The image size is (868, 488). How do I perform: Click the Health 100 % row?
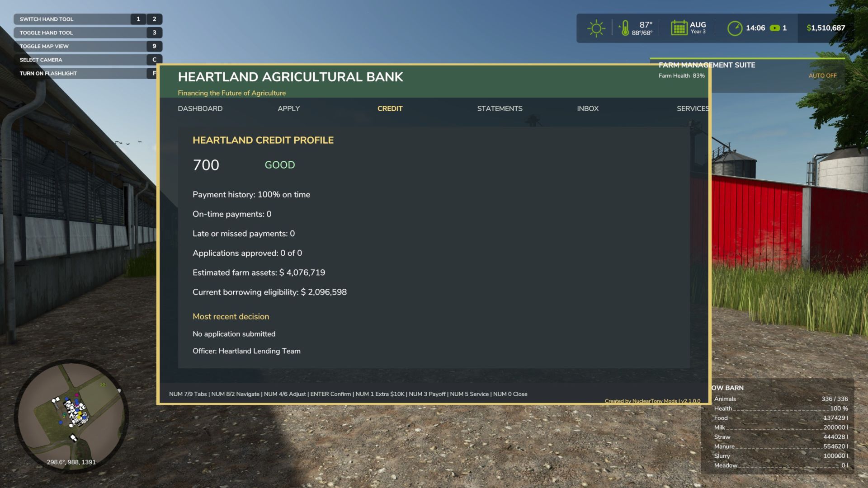click(x=781, y=408)
